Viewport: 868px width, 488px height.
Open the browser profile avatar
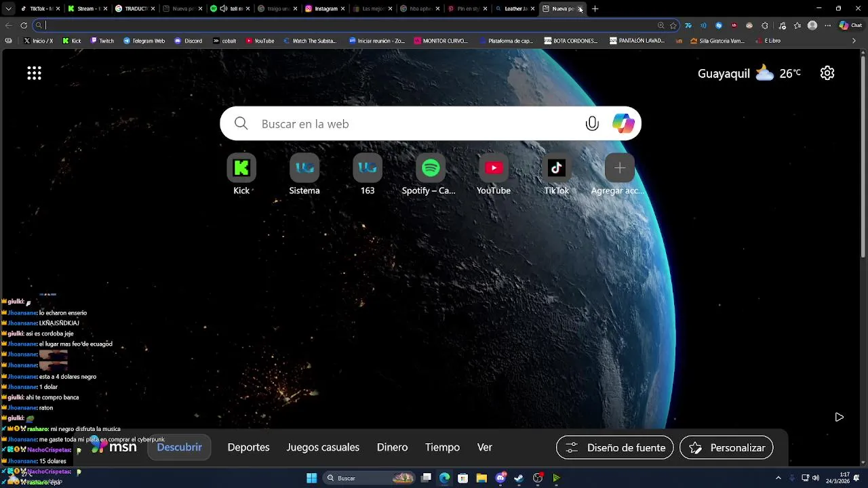pyautogui.click(x=812, y=25)
